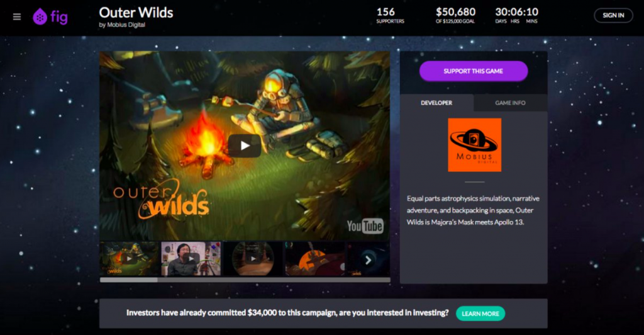Open the hamburger menu icon

17,17
